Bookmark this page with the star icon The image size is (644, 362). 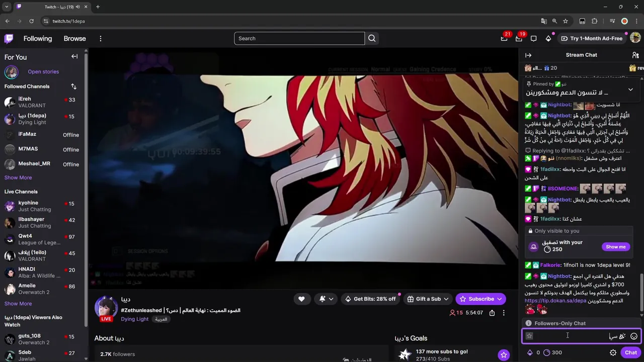click(566, 21)
